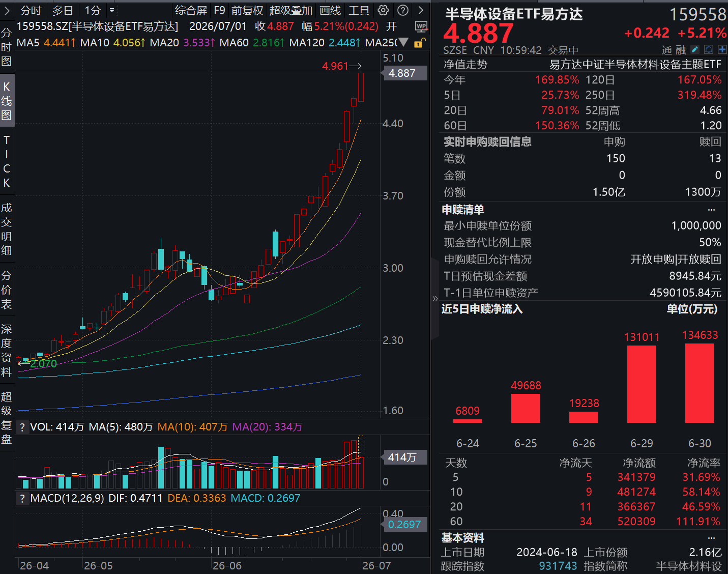Click MA120 value 2.448
The width and height of the screenshot is (728, 574).
(344, 43)
